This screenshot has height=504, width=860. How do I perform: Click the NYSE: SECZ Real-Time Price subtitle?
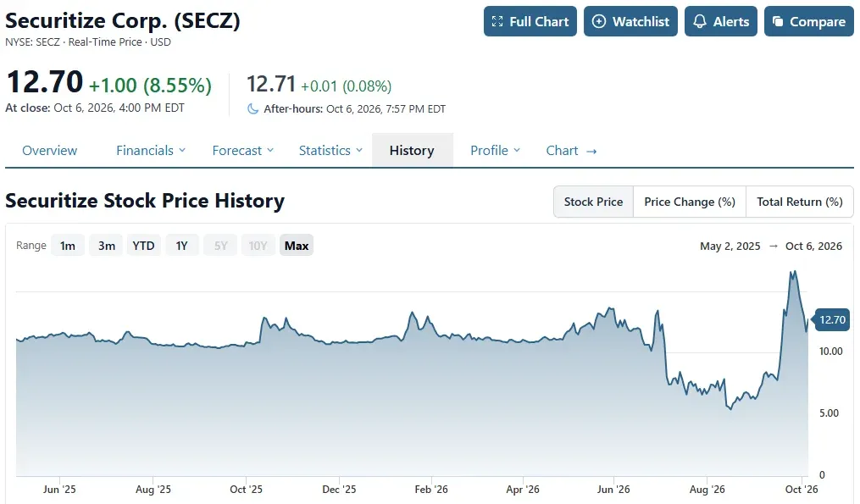tap(88, 42)
